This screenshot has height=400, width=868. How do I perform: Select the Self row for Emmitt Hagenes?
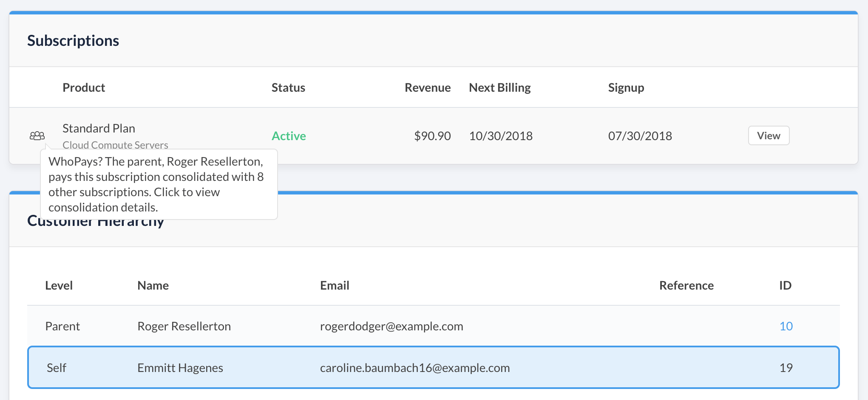tap(433, 368)
